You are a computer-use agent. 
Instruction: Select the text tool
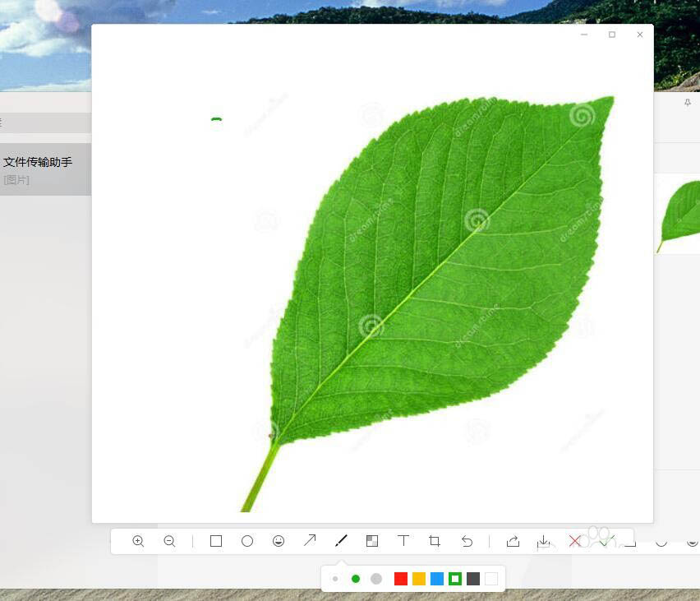tap(403, 540)
